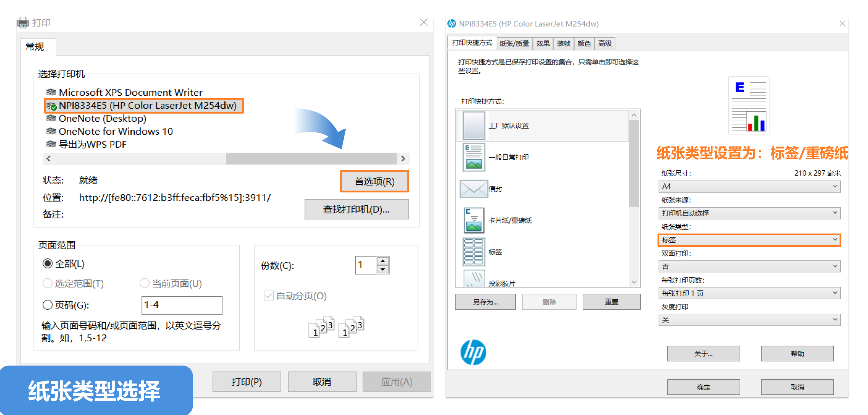The height and width of the screenshot is (415, 868).
Task: Select the 标签 labels shortcut icon
Action: (474, 252)
